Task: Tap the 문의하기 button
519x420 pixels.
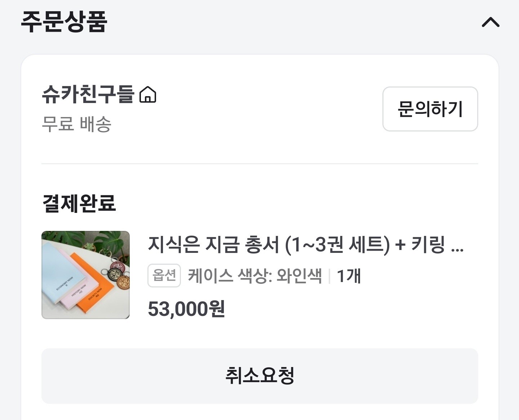Action: click(430, 109)
